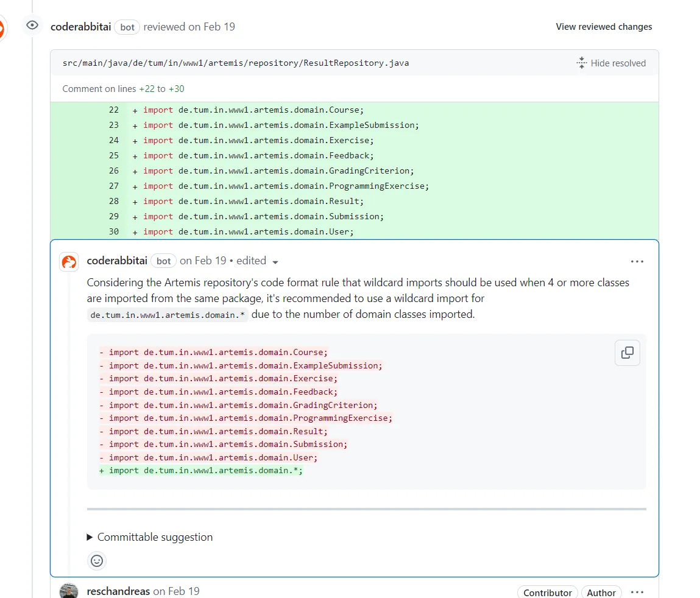Click the removed ExampleSubmission import line in suggestion
Image resolution: width=700 pixels, height=598 pixels.
click(241, 365)
